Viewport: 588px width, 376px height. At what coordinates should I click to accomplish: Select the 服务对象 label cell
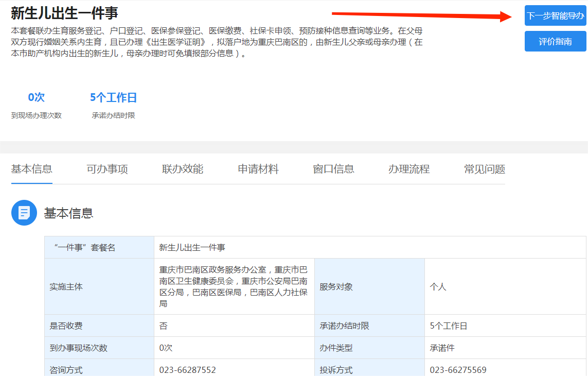(369, 286)
